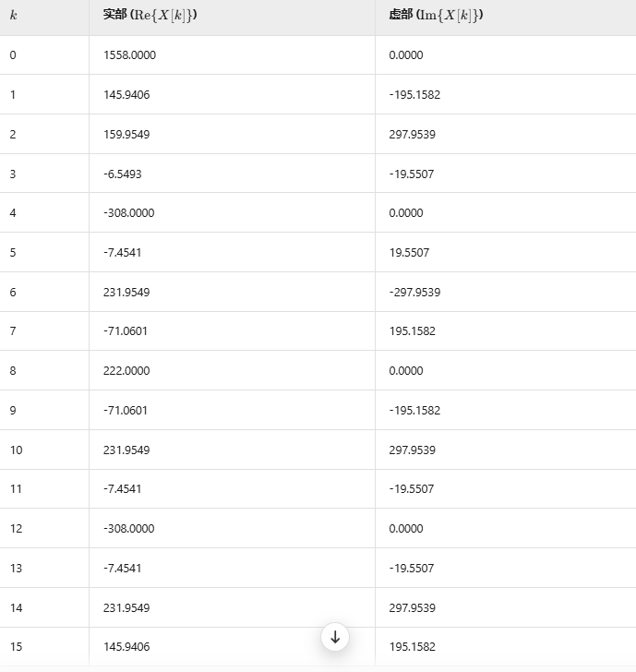636x672 pixels.
Task: Select the imaginary value -297.9539 in row 6
Action: 414,293
